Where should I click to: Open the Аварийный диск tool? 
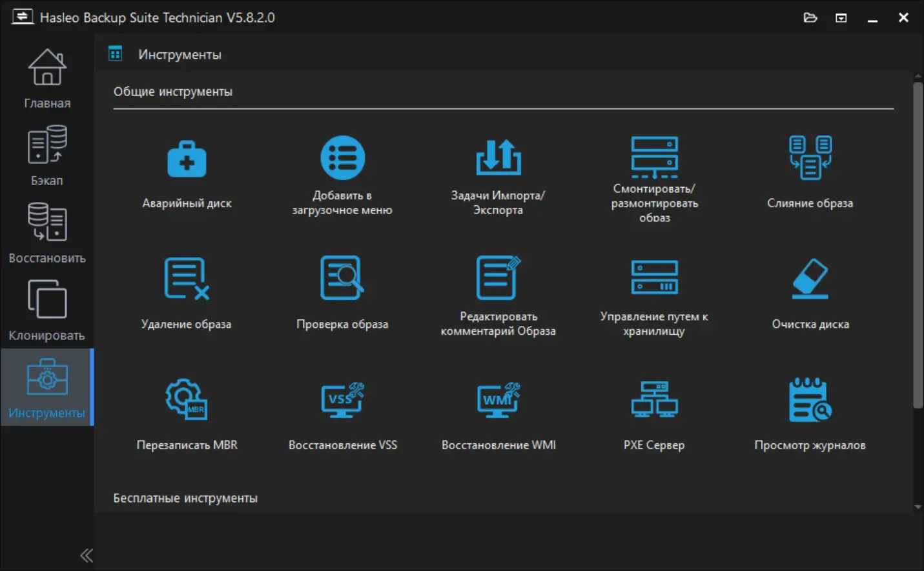(x=187, y=159)
